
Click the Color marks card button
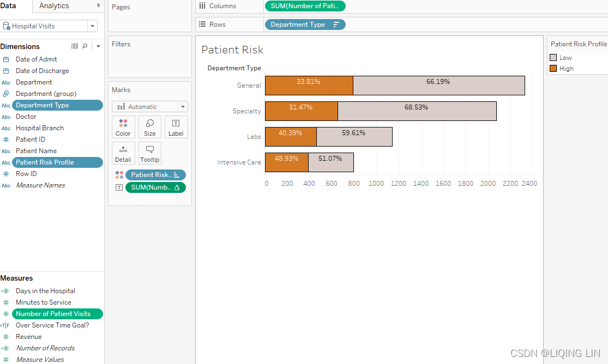click(x=123, y=127)
